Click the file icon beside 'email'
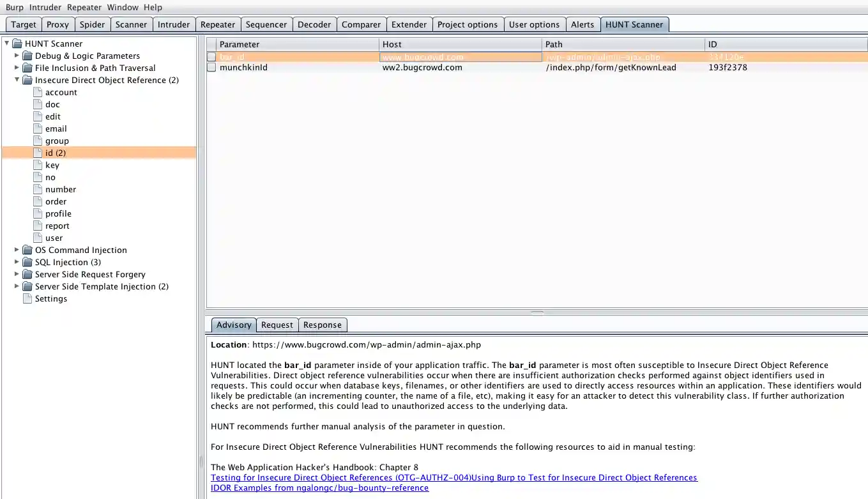The width and height of the screenshot is (868, 499). coord(38,128)
